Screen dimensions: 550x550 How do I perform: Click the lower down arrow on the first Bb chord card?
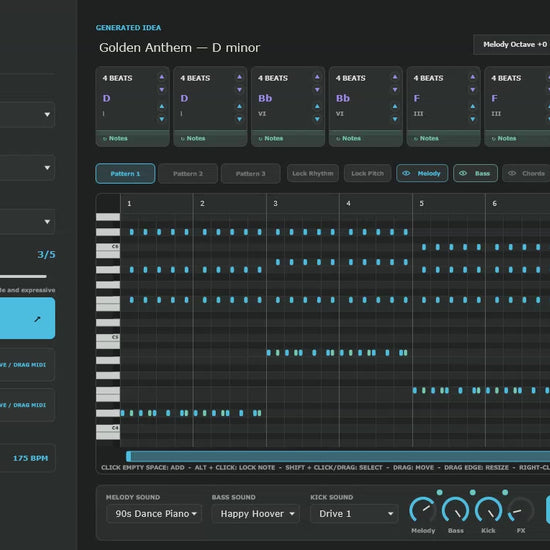(x=317, y=119)
